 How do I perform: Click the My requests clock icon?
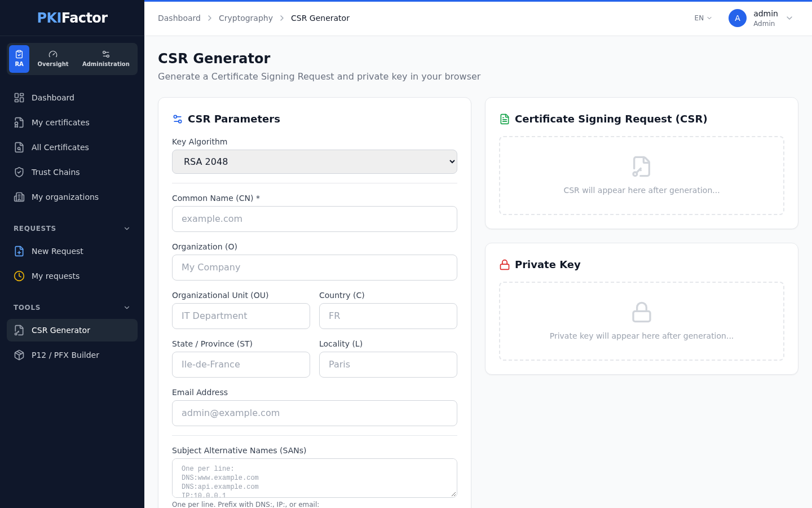19,276
